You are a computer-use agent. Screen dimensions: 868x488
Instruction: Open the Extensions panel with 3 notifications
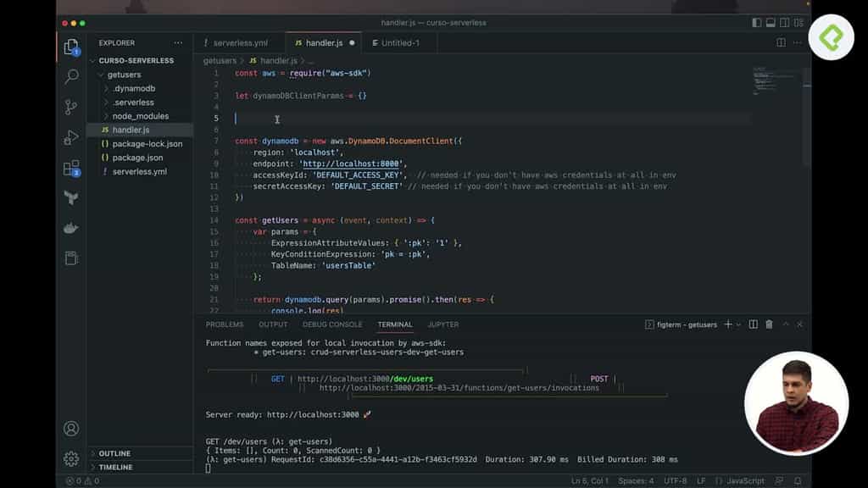(x=71, y=169)
